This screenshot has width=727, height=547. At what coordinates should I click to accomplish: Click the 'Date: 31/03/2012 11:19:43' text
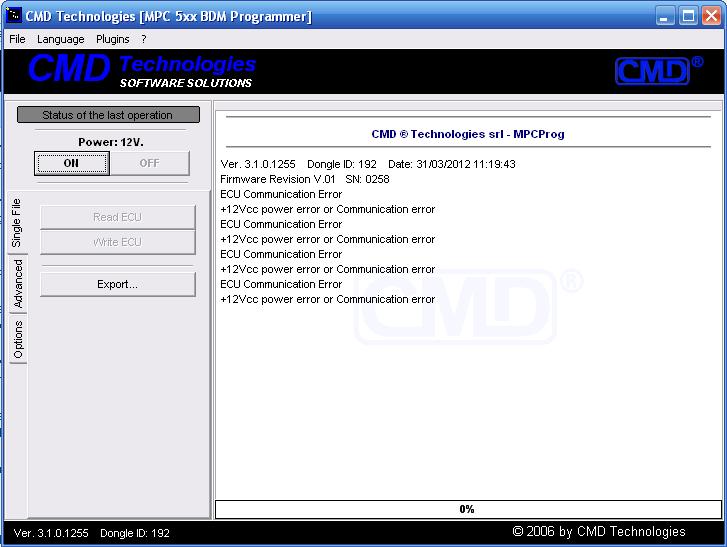(452, 164)
